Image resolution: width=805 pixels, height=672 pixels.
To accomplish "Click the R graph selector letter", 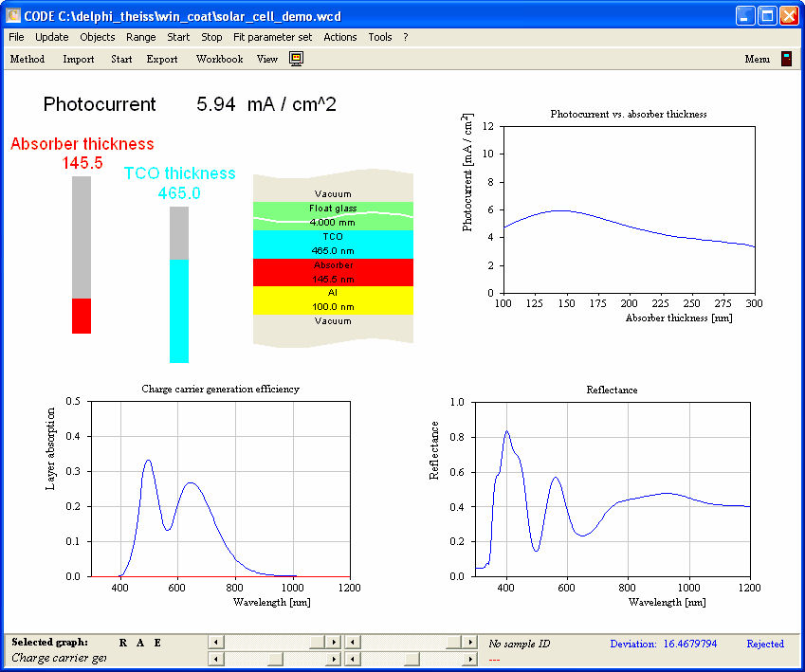I will (x=123, y=643).
